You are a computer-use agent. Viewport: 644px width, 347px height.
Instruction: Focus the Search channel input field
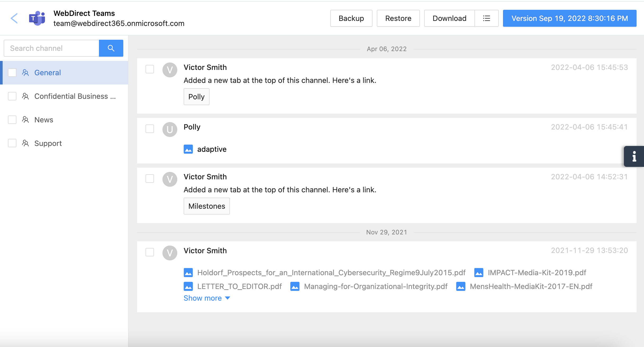pos(52,48)
